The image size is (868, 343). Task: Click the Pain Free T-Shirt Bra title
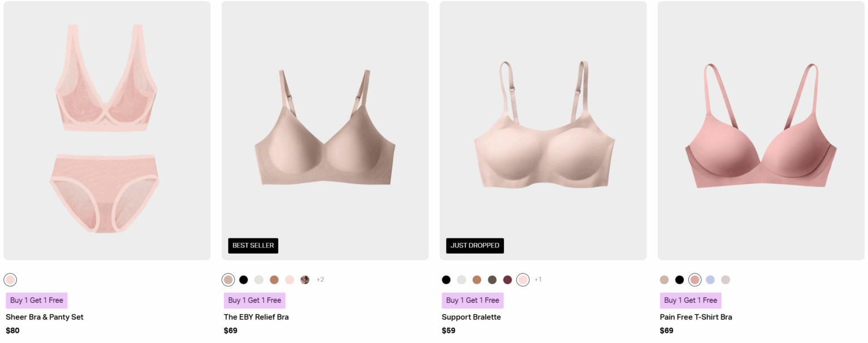point(696,317)
